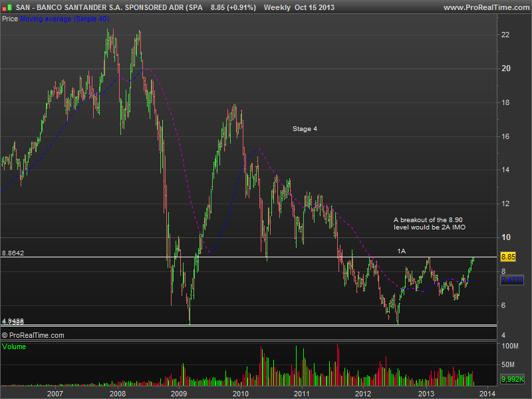532x399 pixels.
Task: Click the chart title 'SAN - BANCO SANTANDER S.A. SPONSORED ADR'
Action: pos(109,7)
